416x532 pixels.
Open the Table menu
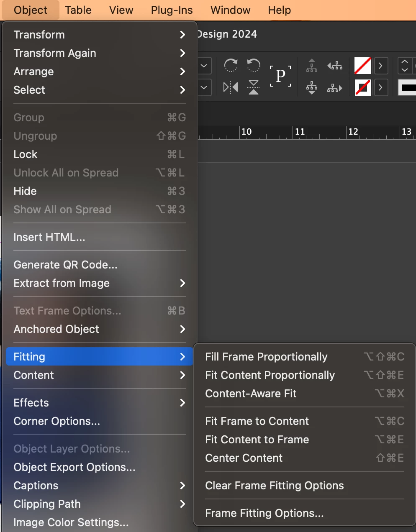click(78, 10)
